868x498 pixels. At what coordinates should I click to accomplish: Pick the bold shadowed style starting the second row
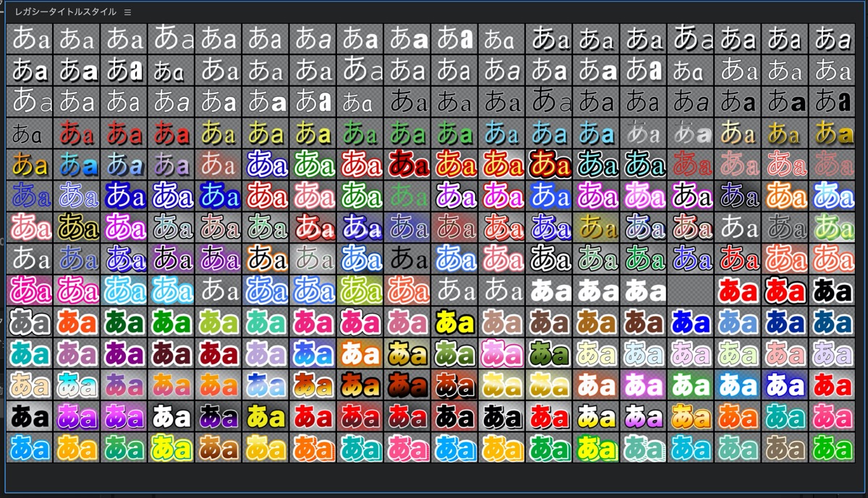[30, 70]
